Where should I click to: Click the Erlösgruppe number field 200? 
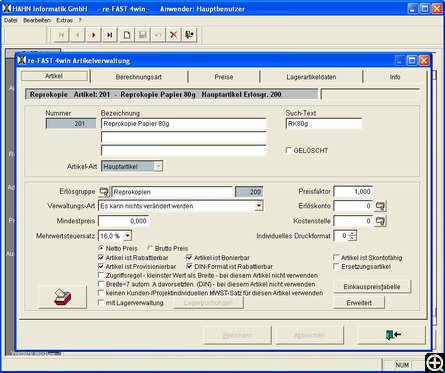coord(249,192)
